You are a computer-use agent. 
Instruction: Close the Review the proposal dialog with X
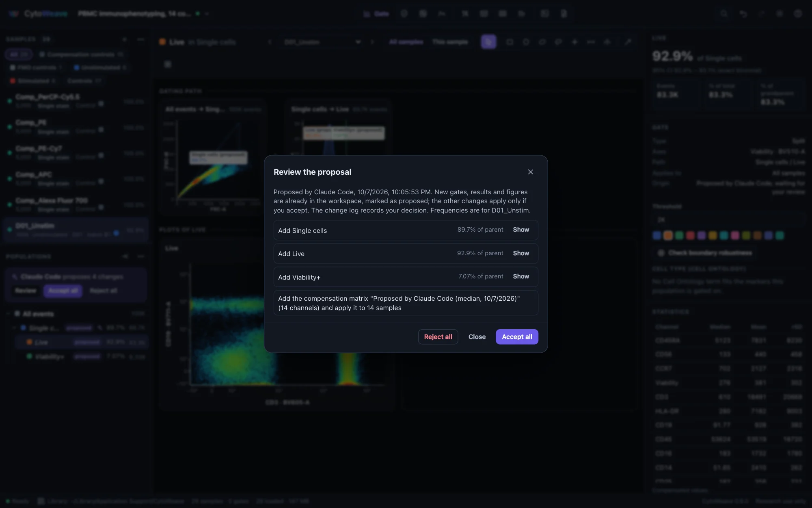(530, 172)
